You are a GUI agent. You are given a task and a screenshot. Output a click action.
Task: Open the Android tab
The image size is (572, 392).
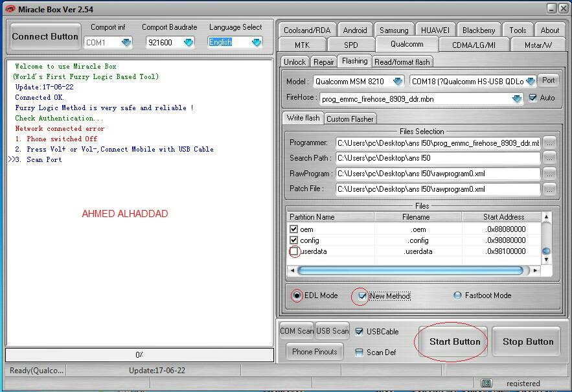pos(355,30)
